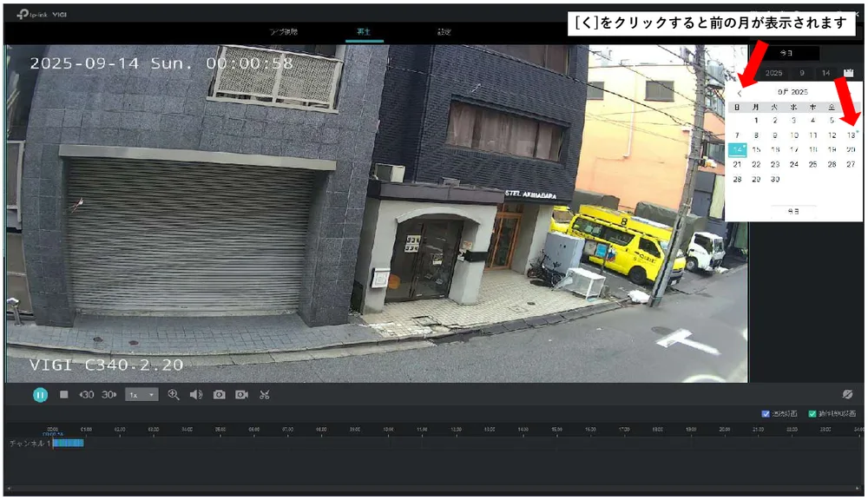Image resolution: width=868 pixels, height=500 pixels.
Task: Choose September 20 in the calendar
Action: (851, 149)
